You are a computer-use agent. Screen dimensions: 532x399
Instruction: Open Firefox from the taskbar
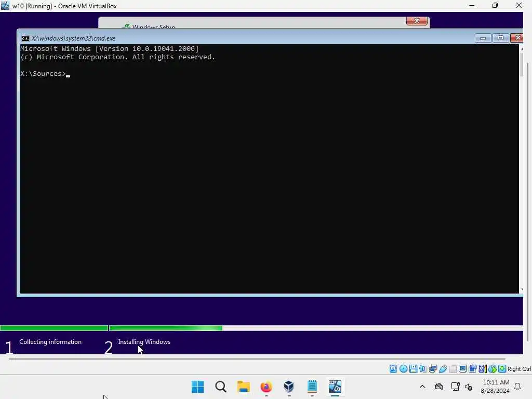267,387
